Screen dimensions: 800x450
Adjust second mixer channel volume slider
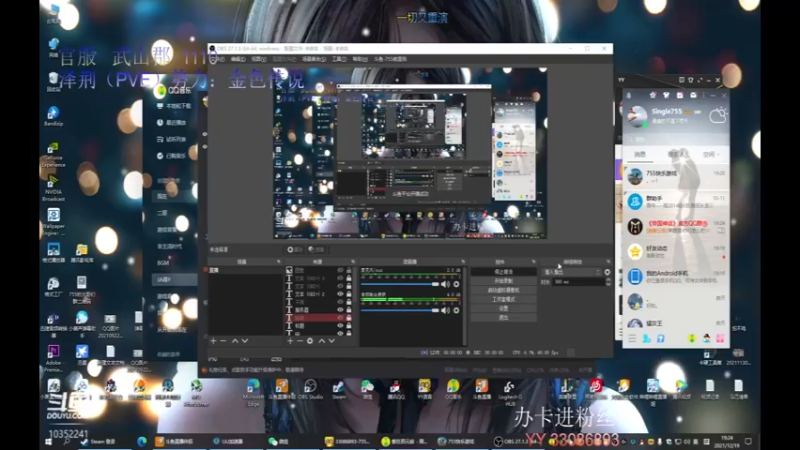point(399,310)
